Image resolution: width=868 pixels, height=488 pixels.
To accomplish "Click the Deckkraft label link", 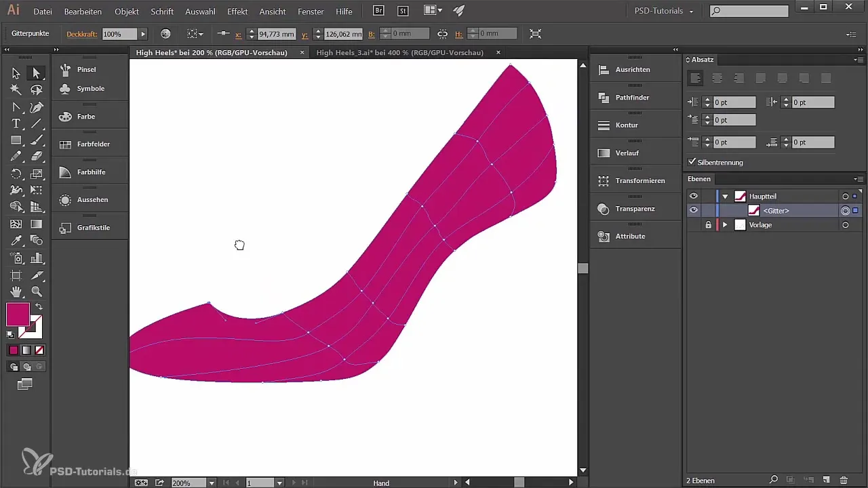I will click(83, 34).
